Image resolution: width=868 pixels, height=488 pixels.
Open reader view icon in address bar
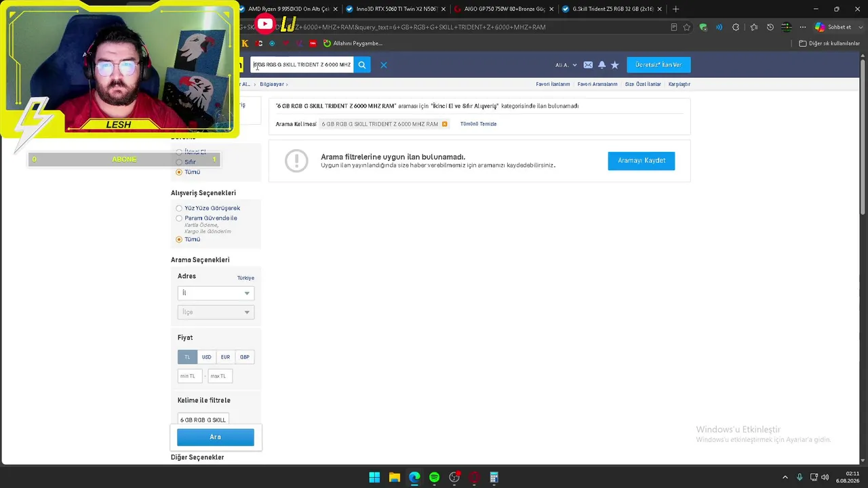click(673, 27)
